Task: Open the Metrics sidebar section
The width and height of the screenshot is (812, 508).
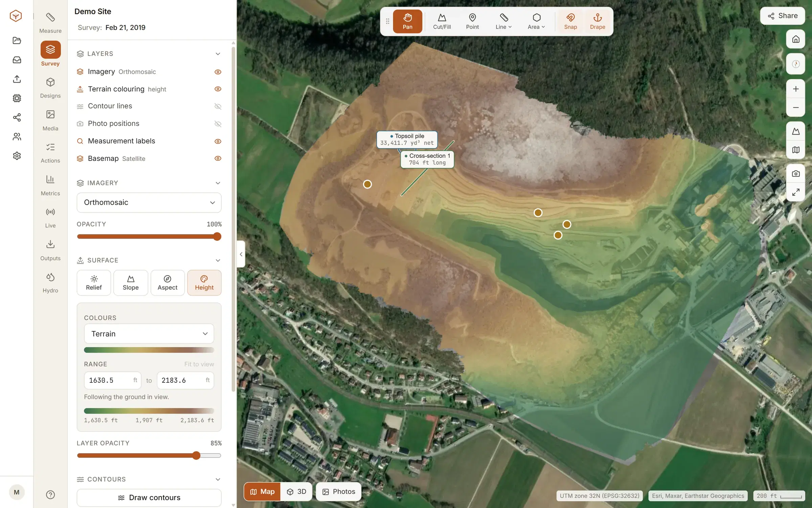Action: click(x=50, y=186)
